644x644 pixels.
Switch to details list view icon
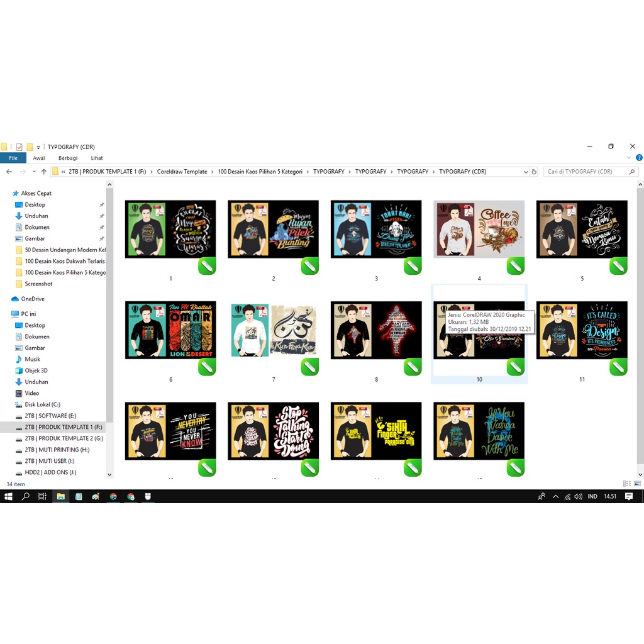pos(626,484)
